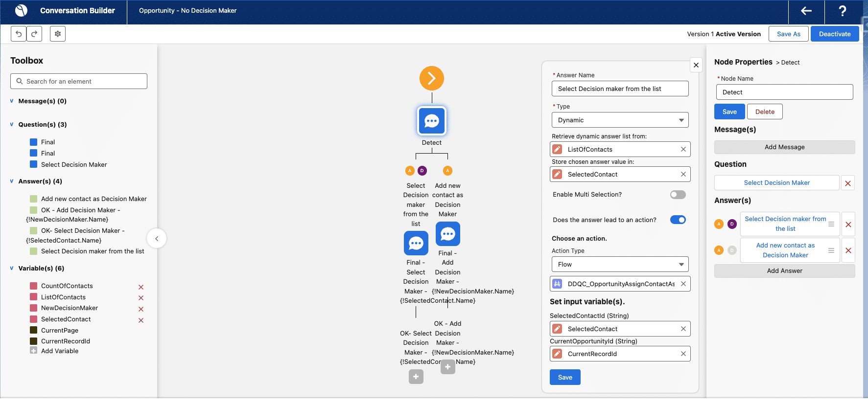The height and width of the screenshot is (405, 868).
Task: Delete the CountOfContacts variable
Action: click(x=141, y=287)
